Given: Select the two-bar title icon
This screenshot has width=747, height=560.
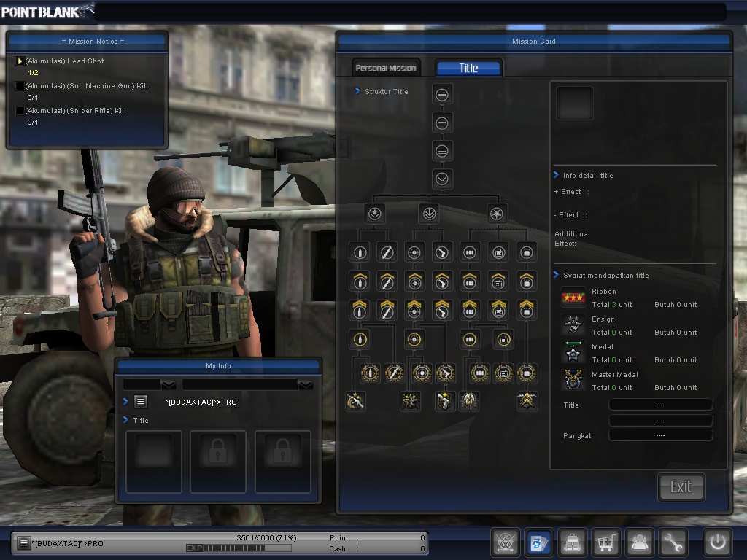Looking at the screenshot, I should coord(441,123).
